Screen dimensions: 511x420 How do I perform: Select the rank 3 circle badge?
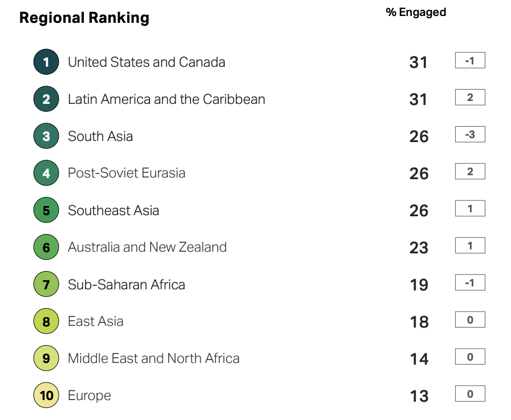[x=46, y=136]
